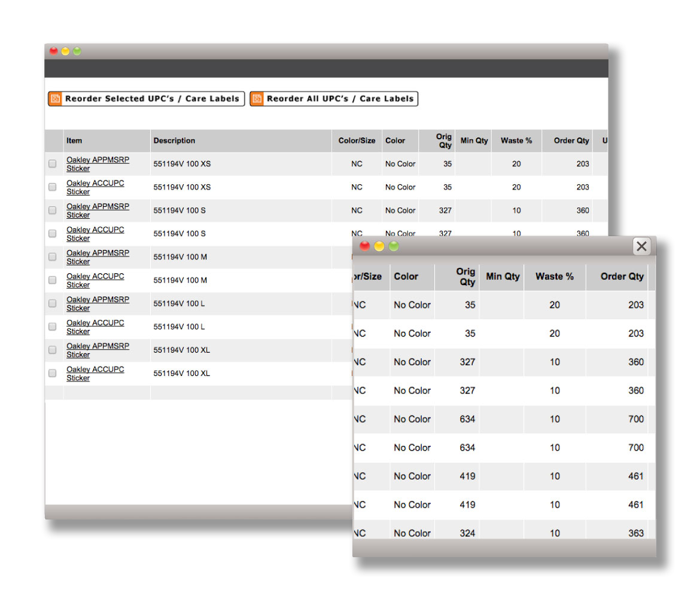Click red close dot of front window
The height and width of the screenshot is (605, 700).
point(365,246)
